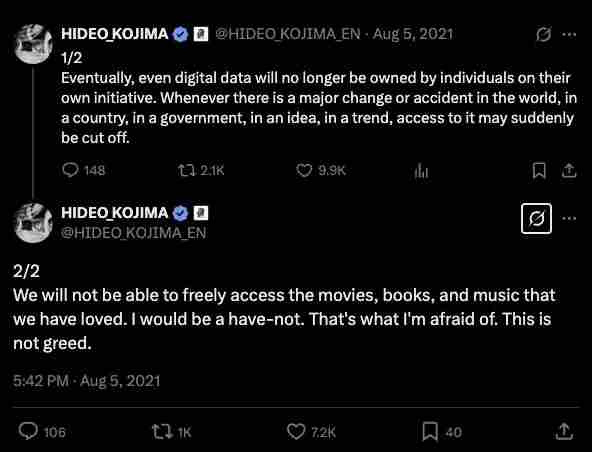The image size is (592, 452).
Task: Open profile avatar of the second tweet
Action: tap(33, 223)
